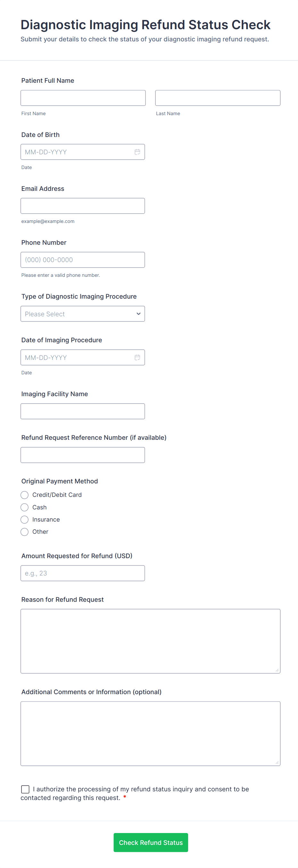The height and width of the screenshot is (868, 298).
Task: Click the Additional Comments textarea
Action: (150, 734)
